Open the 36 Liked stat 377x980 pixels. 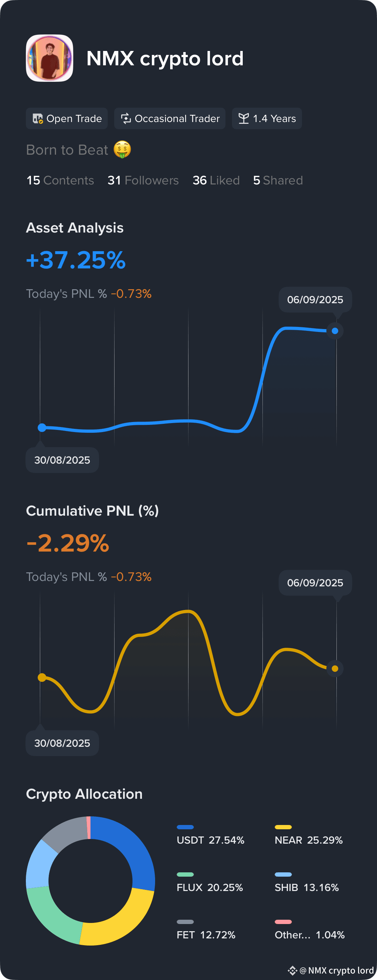point(216,180)
